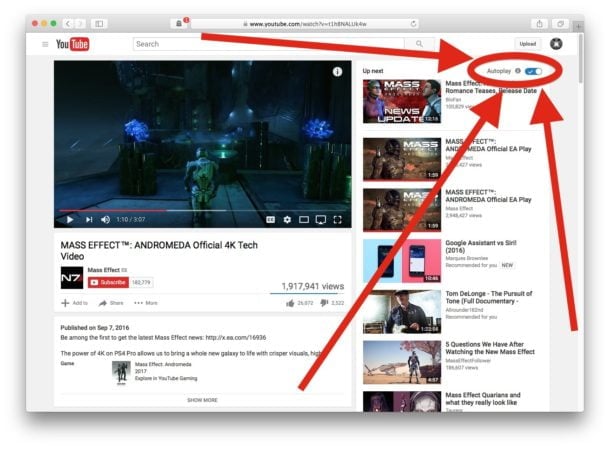Screen dimensions: 610x449
Task: Mute the video volume speaker icon
Action: [105, 219]
